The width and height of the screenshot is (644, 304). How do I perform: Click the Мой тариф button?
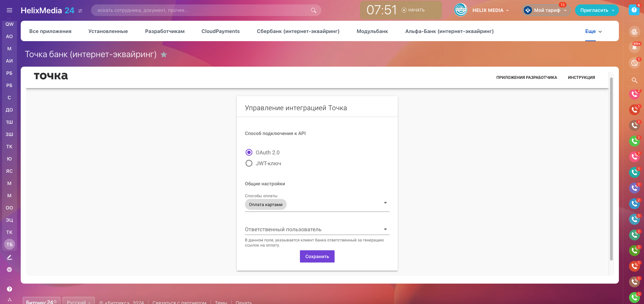pos(547,10)
